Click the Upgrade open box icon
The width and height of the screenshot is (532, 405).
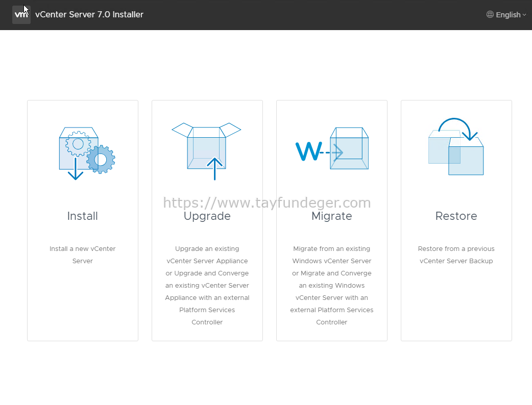(207, 151)
